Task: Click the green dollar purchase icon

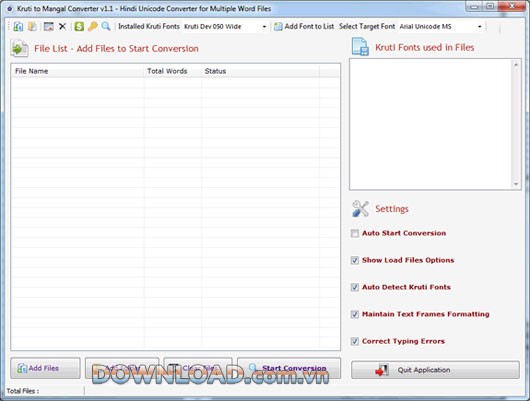Action: tap(79, 26)
